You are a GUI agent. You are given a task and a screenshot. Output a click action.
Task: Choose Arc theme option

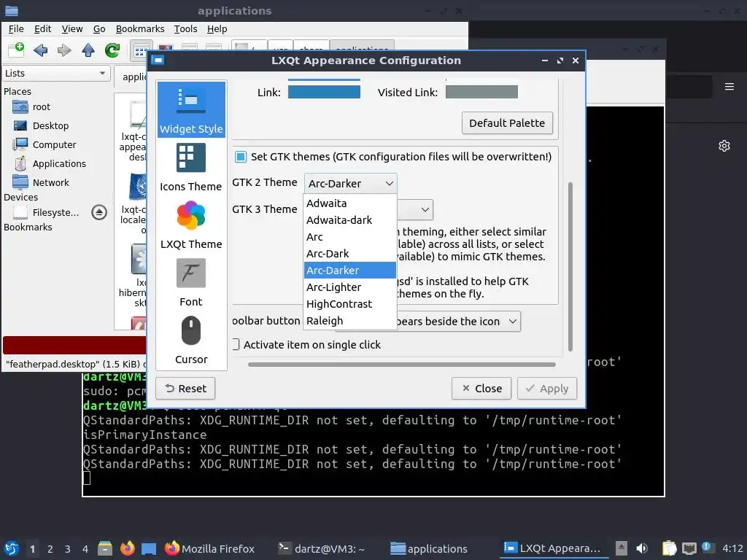coord(350,237)
